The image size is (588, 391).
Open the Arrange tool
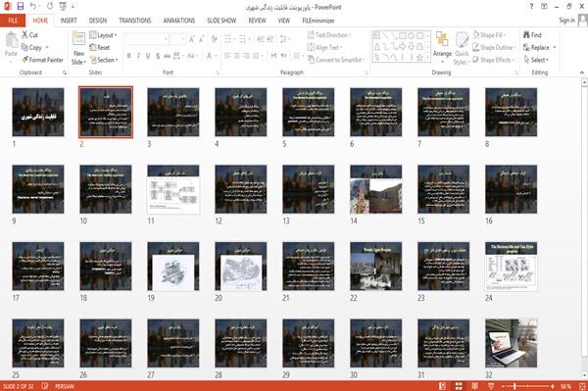coord(442,48)
